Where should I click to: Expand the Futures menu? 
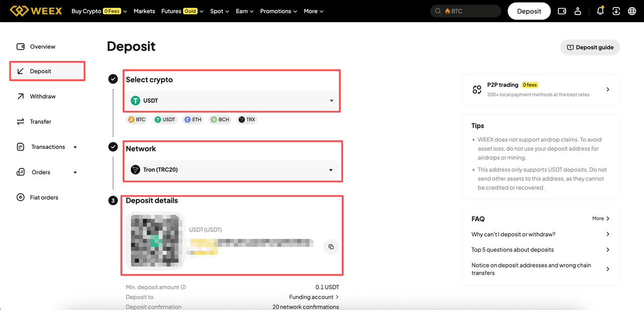(183, 11)
